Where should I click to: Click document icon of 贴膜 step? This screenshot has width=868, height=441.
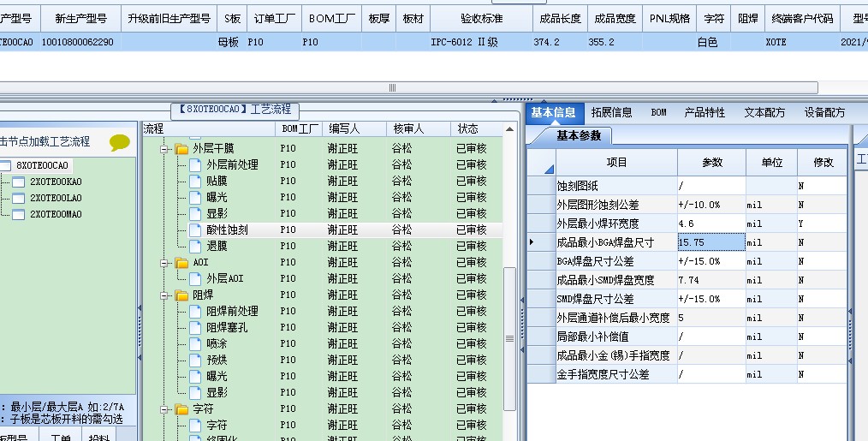pos(195,182)
